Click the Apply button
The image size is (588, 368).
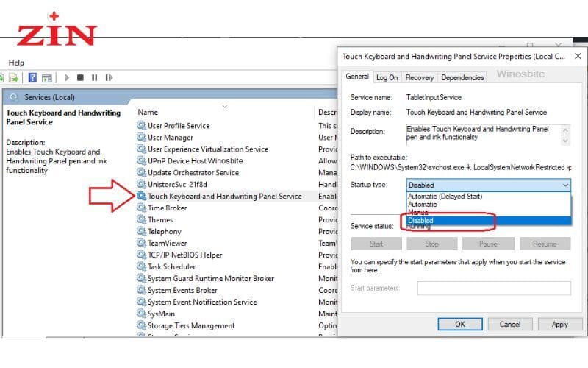(560, 324)
